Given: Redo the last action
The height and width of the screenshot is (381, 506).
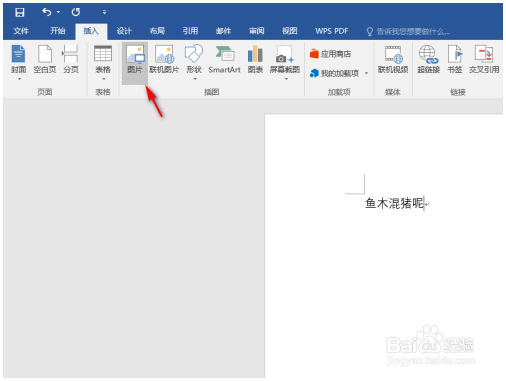Looking at the screenshot, I should [76, 12].
